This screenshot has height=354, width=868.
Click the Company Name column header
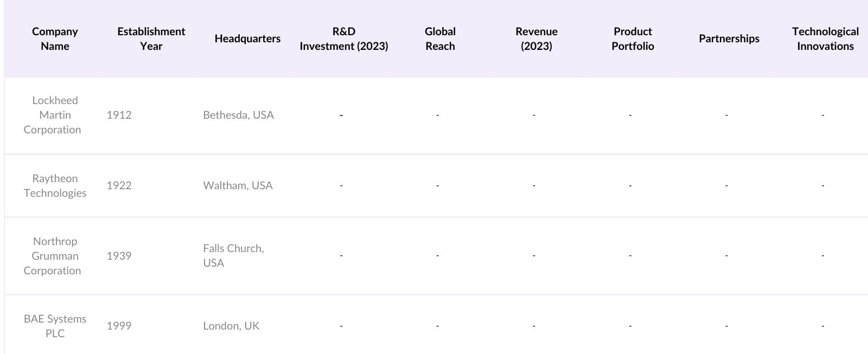[x=55, y=38]
